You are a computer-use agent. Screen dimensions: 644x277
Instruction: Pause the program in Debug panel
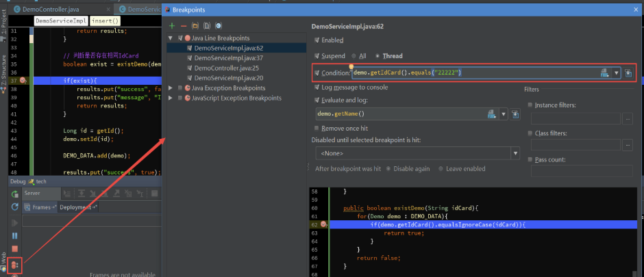point(15,235)
